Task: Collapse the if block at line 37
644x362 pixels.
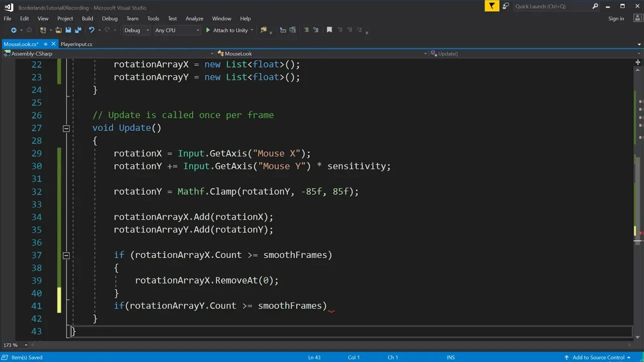Action: 66,255
